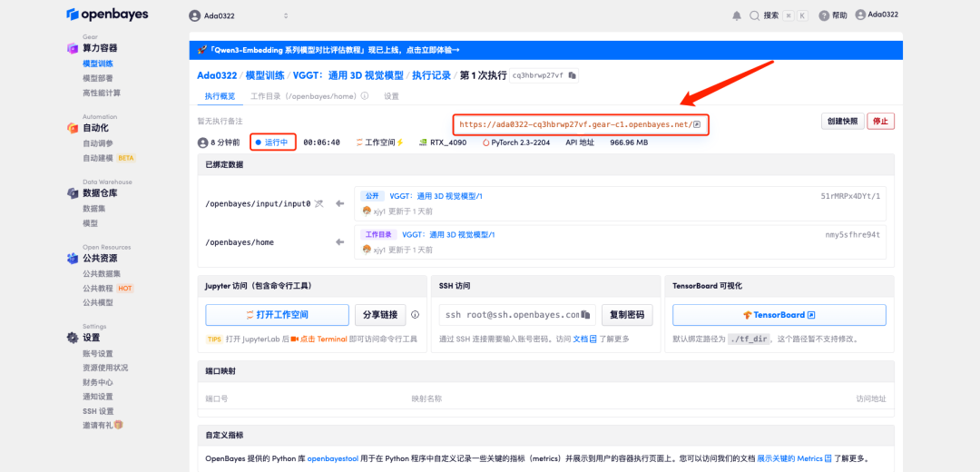Open the 打开工作空间 Jupyter button
980x472 pixels.
pos(277,314)
